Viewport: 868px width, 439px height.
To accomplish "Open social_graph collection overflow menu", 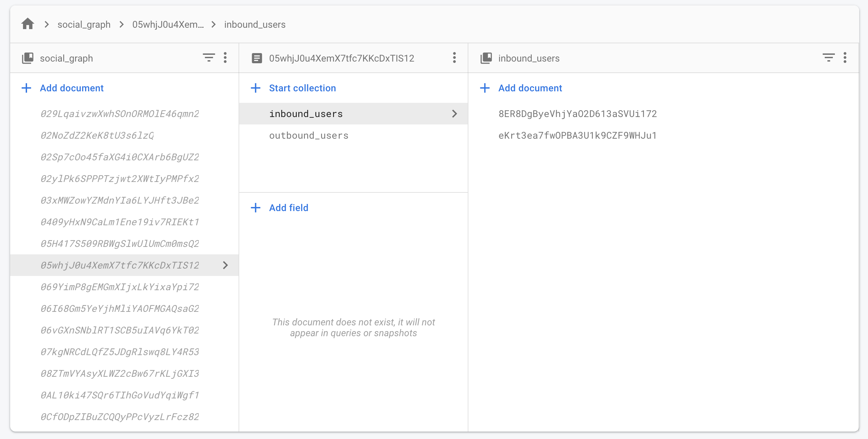I will 225,58.
